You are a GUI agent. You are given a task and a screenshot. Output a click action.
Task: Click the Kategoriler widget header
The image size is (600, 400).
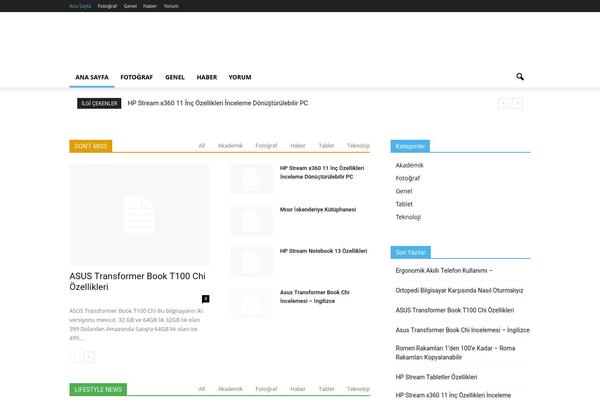410,146
